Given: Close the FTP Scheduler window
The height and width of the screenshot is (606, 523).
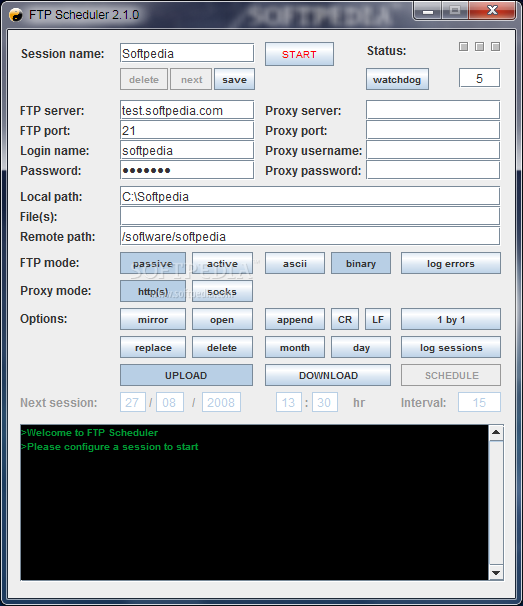Looking at the screenshot, I should click(492, 10).
